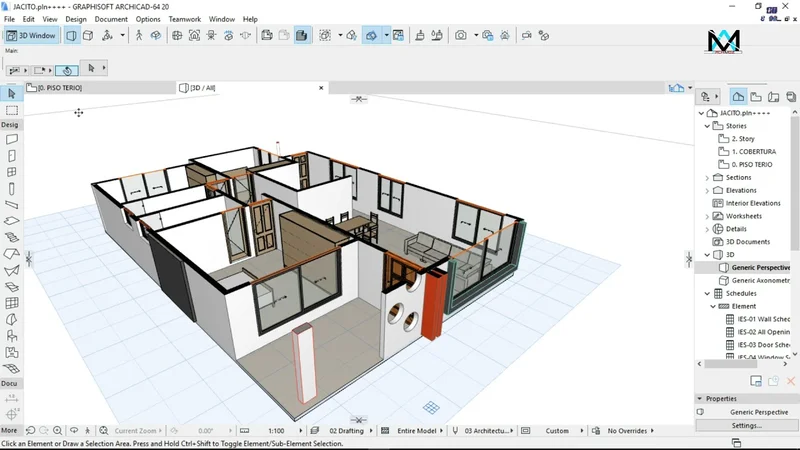
Task: Activate the Slab tool
Action: 12,221
